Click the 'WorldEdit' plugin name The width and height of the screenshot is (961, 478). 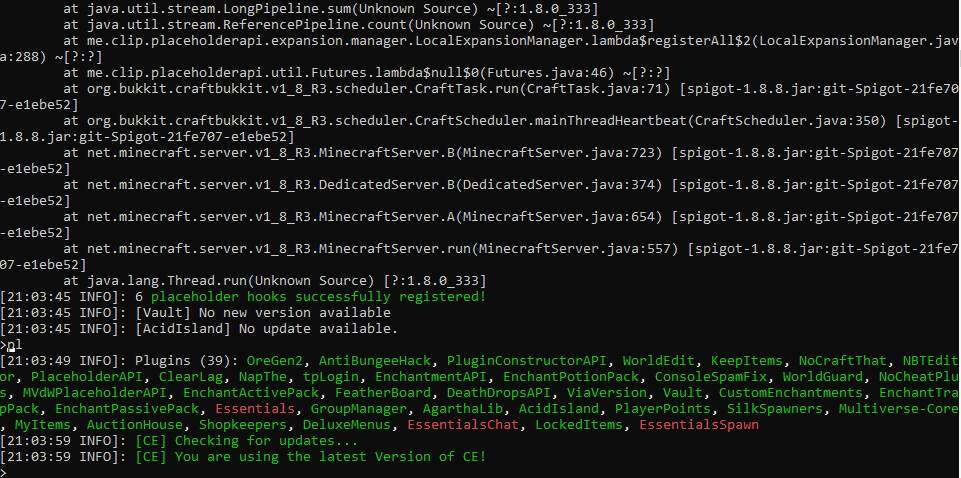[x=659, y=360]
